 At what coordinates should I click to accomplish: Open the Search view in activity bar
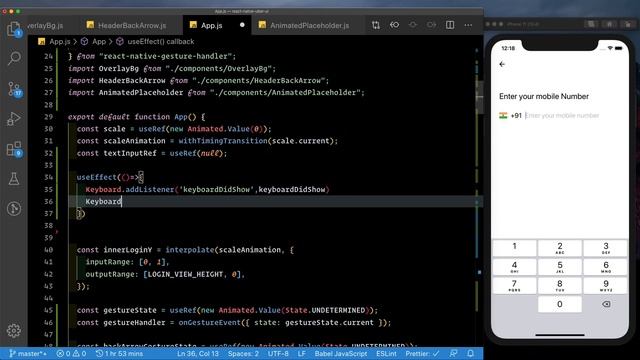[x=14, y=59]
